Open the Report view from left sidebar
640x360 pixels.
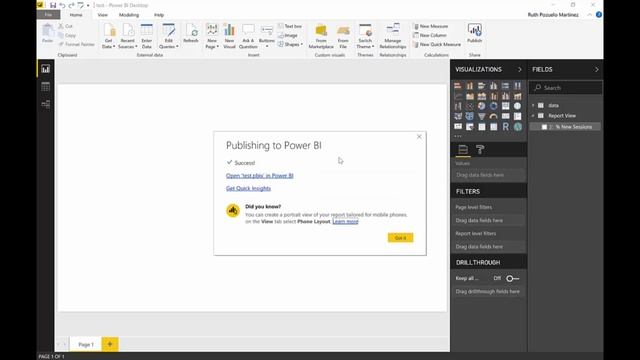45,69
